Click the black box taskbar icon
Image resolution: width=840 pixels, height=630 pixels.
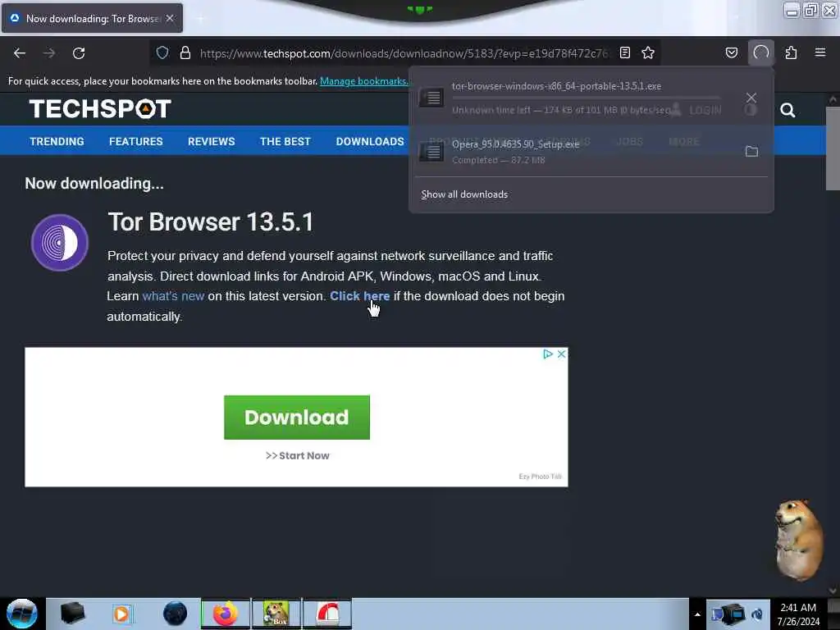(72, 614)
